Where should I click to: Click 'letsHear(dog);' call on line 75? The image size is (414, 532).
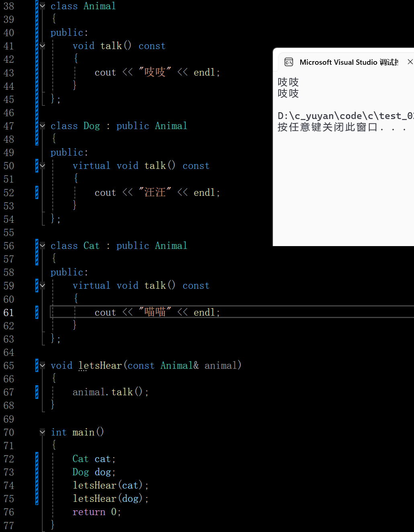click(111, 499)
